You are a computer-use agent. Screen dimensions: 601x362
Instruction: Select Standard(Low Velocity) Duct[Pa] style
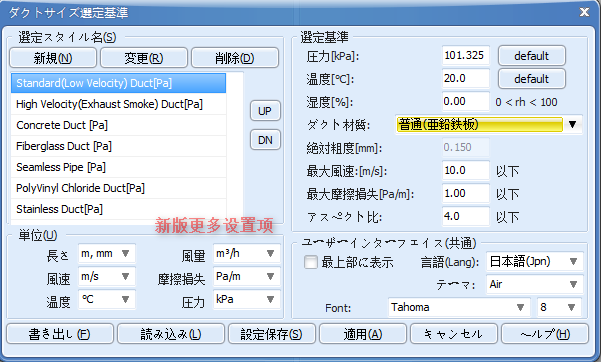(118, 83)
